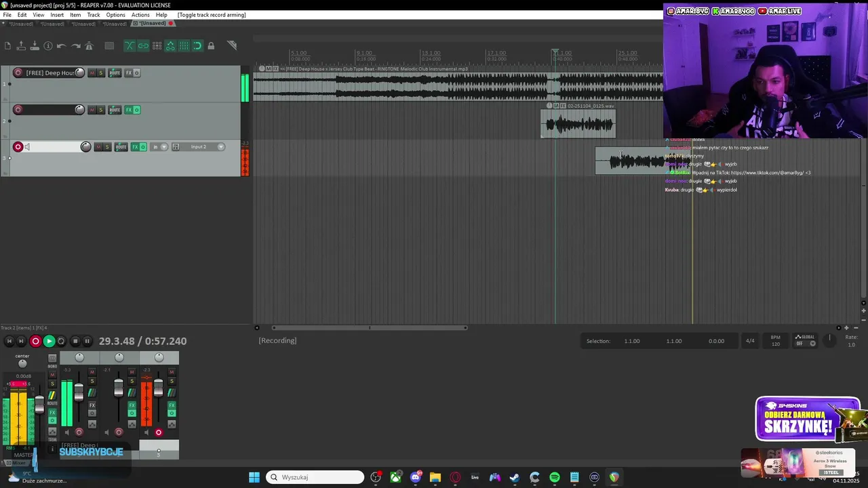Click Windows Start button on taskbar
The image size is (868, 488).
tap(254, 477)
